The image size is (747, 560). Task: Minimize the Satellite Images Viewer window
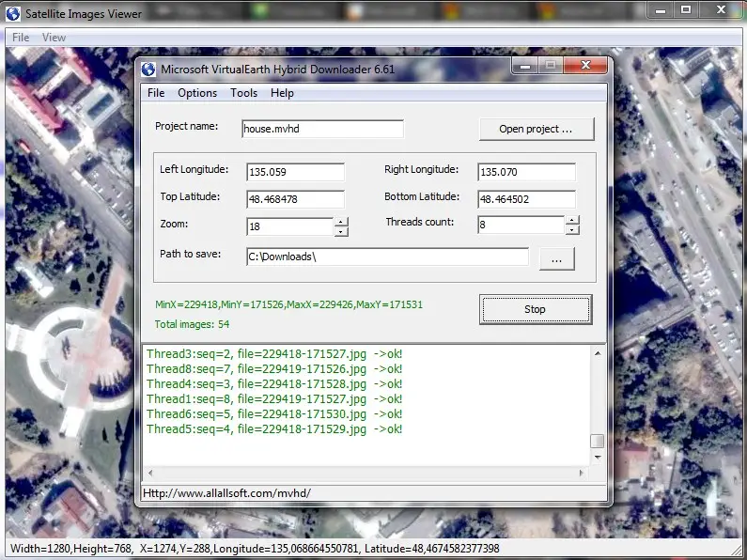661,10
